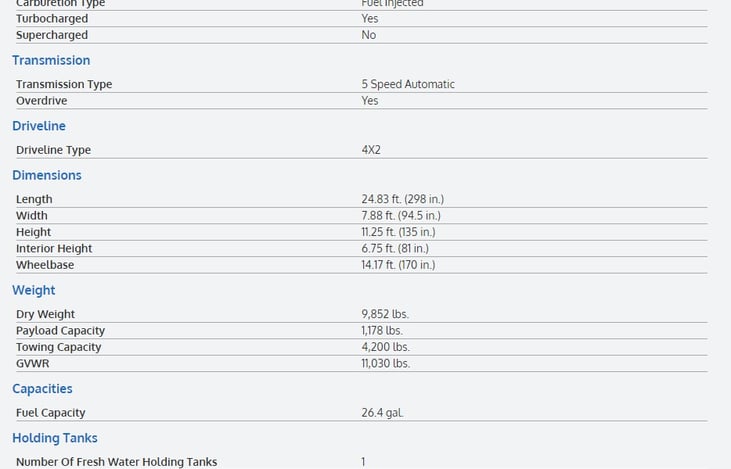Click the Number Of Fresh Water Holding Tanks label

(x=117, y=462)
